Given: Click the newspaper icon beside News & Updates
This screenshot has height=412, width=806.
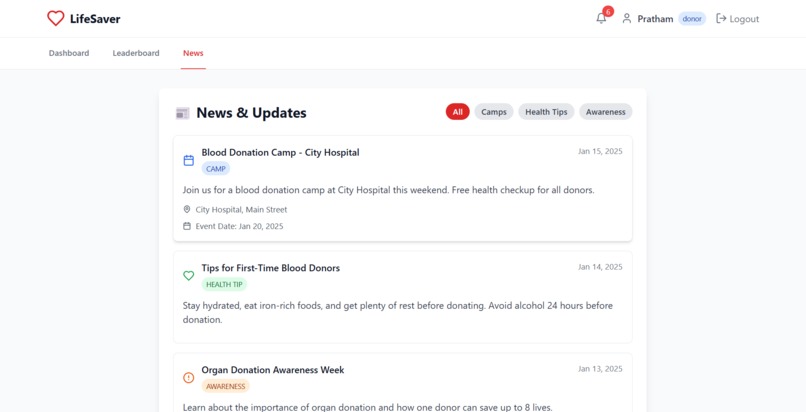Looking at the screenshot, I should point(182,114).
